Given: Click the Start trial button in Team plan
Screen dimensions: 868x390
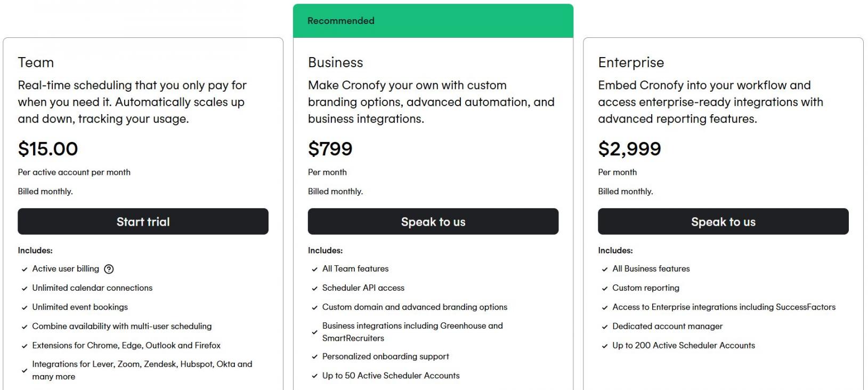Looking at the screenshot, I should click(x=143, y=221).
